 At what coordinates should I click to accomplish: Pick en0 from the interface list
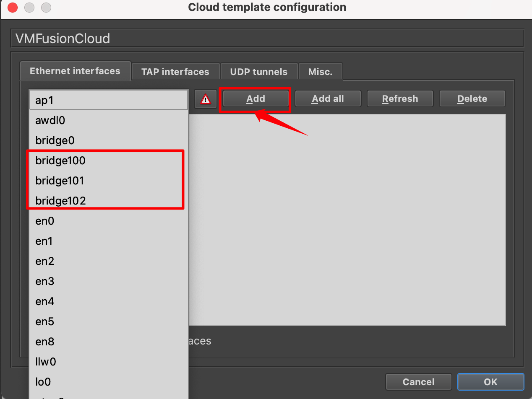coord(45,221)
